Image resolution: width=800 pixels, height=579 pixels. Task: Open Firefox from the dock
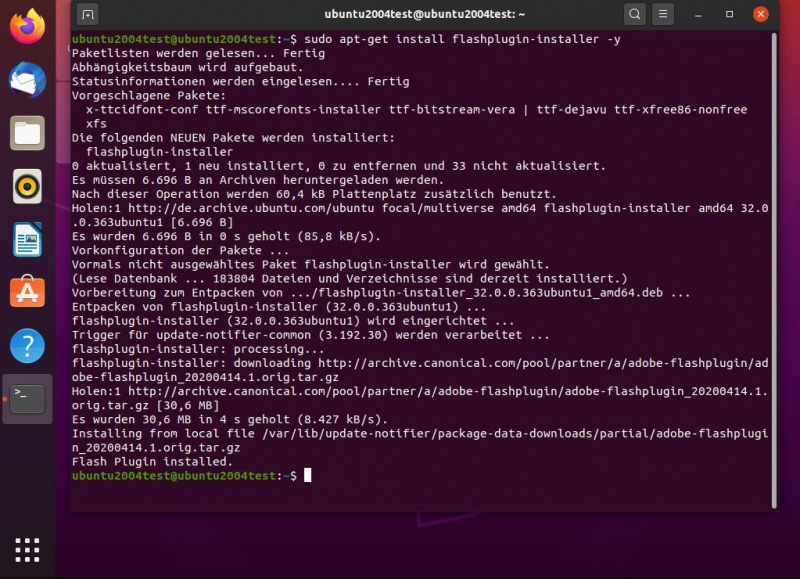[x=27, y=27]
